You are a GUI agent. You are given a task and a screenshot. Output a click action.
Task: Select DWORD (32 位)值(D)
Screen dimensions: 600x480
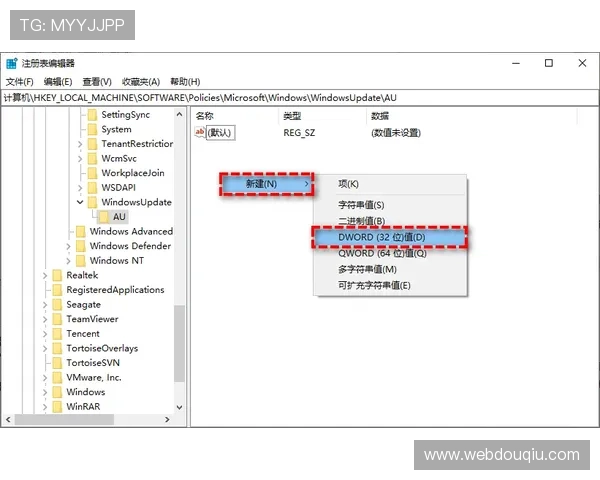point(390,237)
